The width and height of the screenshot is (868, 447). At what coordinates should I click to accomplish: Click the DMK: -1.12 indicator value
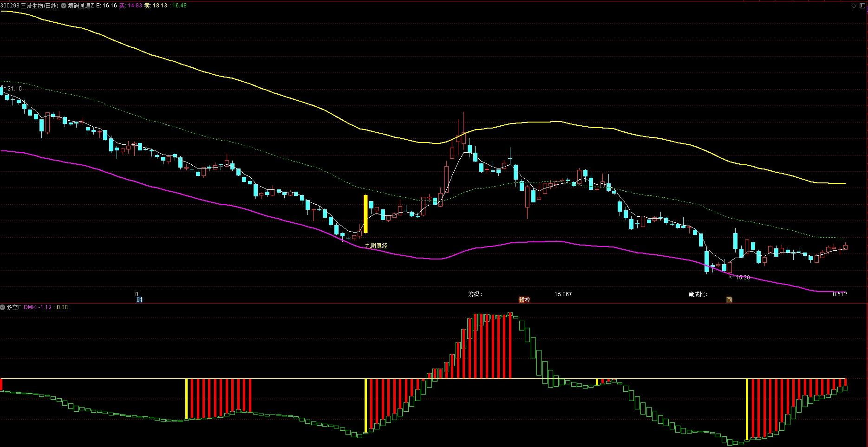(x=38, y=307)
